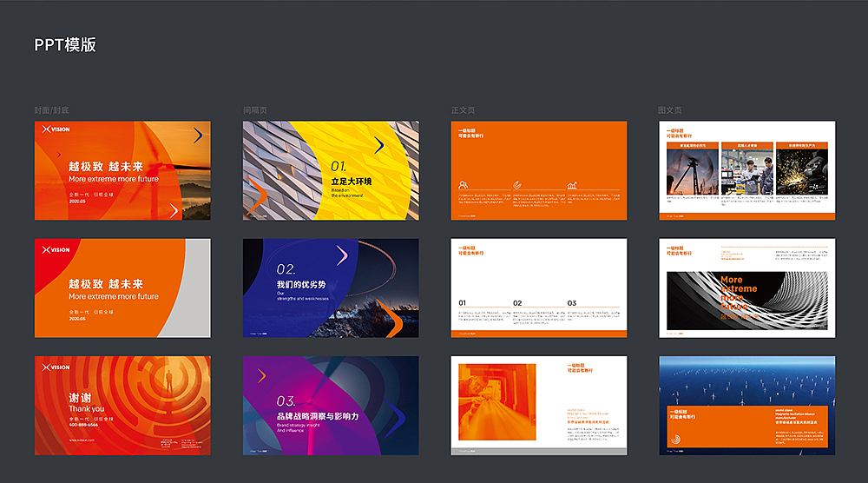Open the yellow '01. 立足大环境' divider slide
The height and width of the screenshot is (483, 868).
click(331, 170)
